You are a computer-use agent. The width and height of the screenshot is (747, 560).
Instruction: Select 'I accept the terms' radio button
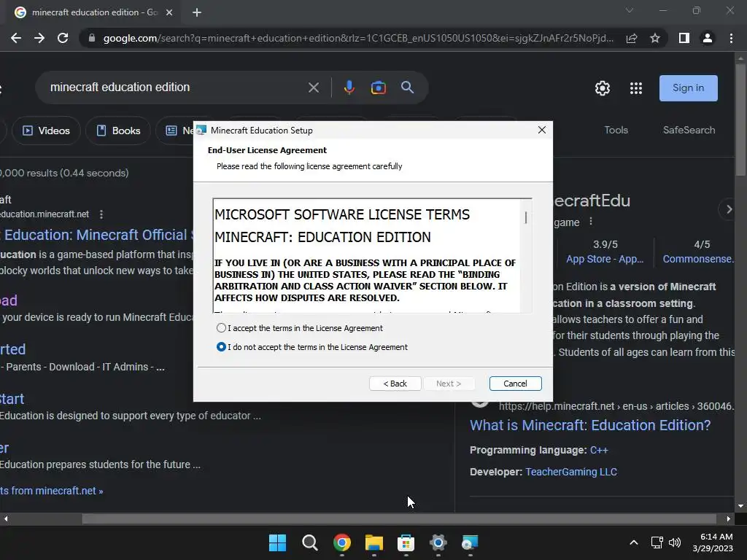coord(221,328)
